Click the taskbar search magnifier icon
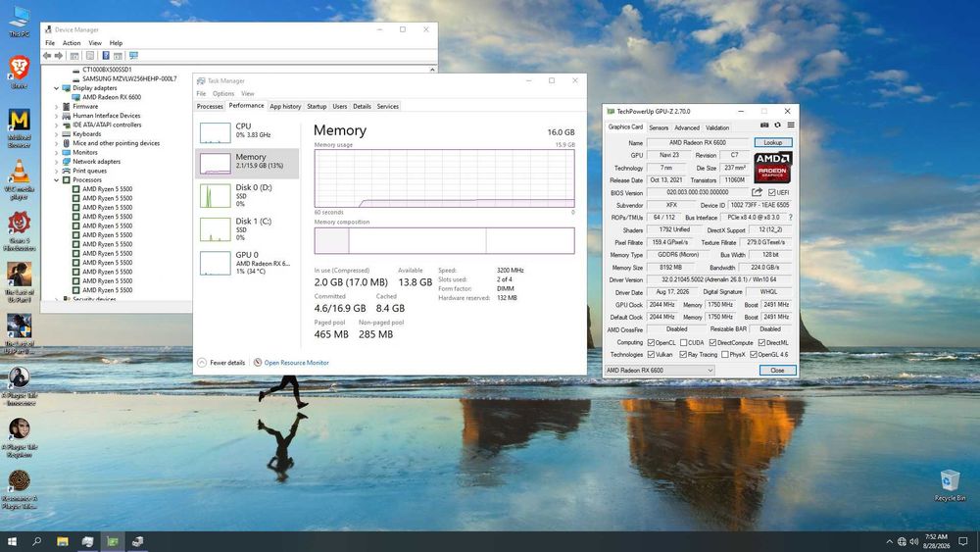Screen dimensions: 980x552 [x=37, y=541]
